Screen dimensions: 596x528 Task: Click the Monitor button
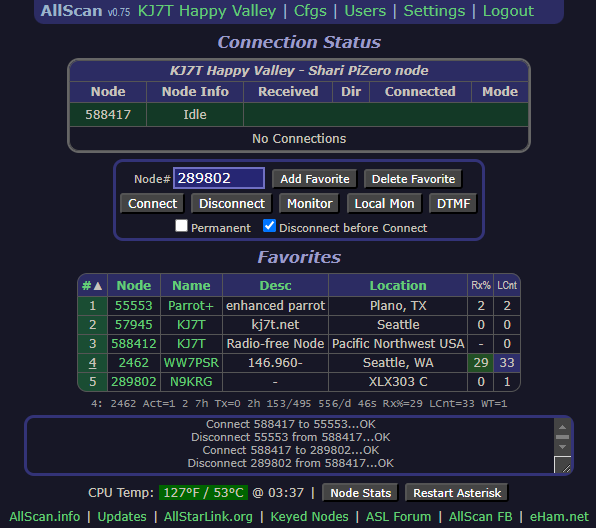(309, 203)
